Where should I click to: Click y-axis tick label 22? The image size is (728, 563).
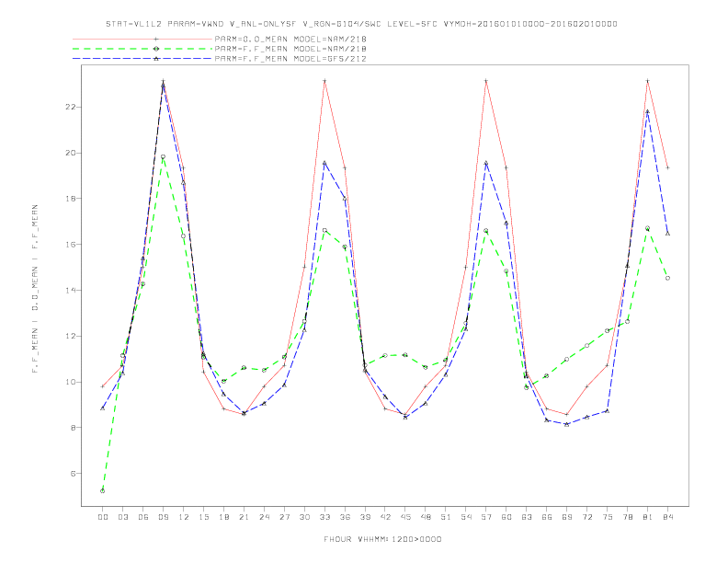click(70, 107)
